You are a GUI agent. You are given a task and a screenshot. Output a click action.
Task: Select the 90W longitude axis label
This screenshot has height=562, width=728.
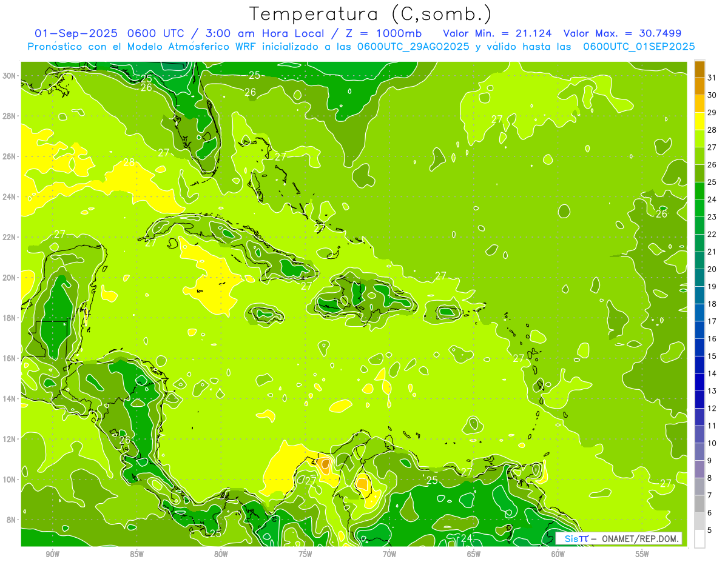click(x=53, y=554)
